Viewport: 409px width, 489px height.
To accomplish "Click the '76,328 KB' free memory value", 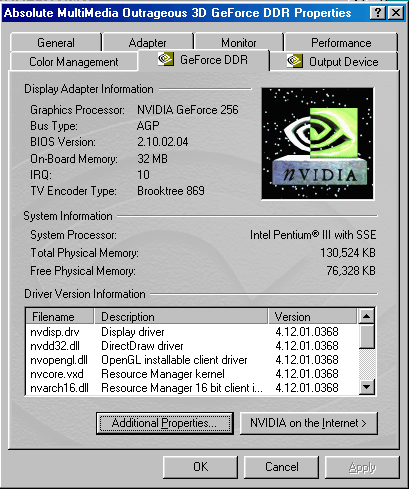I will (x=351, y=271).
